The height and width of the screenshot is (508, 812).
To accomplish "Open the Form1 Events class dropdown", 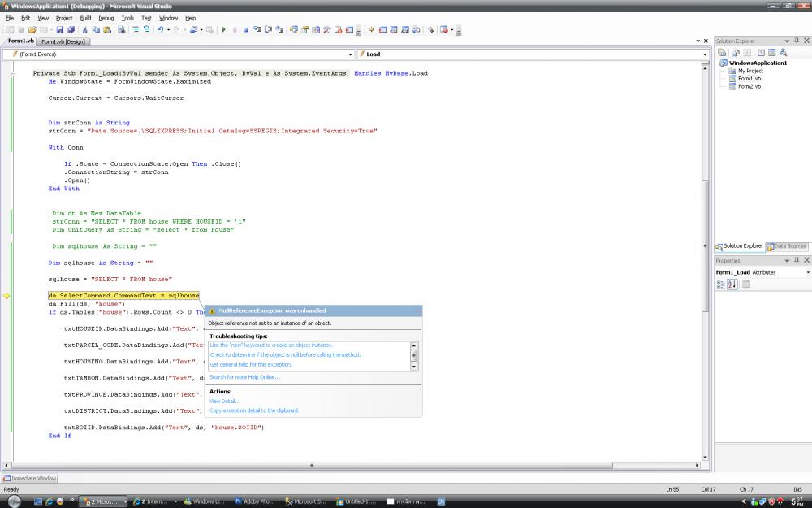I will tap(351, 54).
